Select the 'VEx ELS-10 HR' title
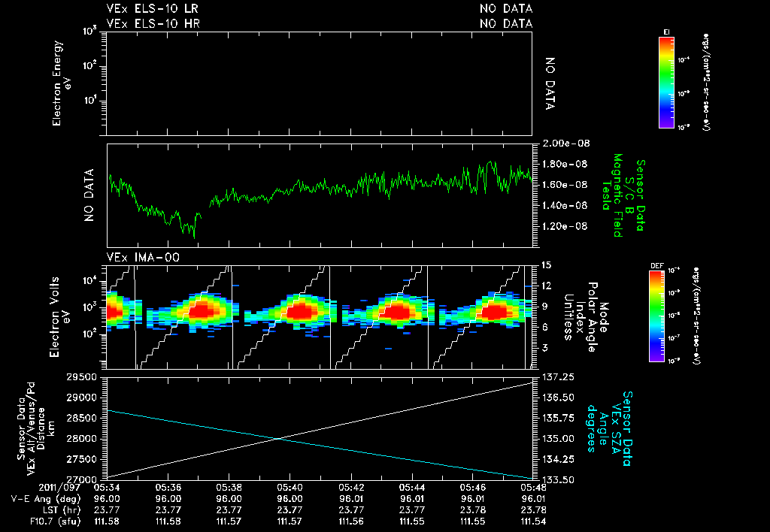The height and width of the screenshot is (532, 770). click(153, 23)
